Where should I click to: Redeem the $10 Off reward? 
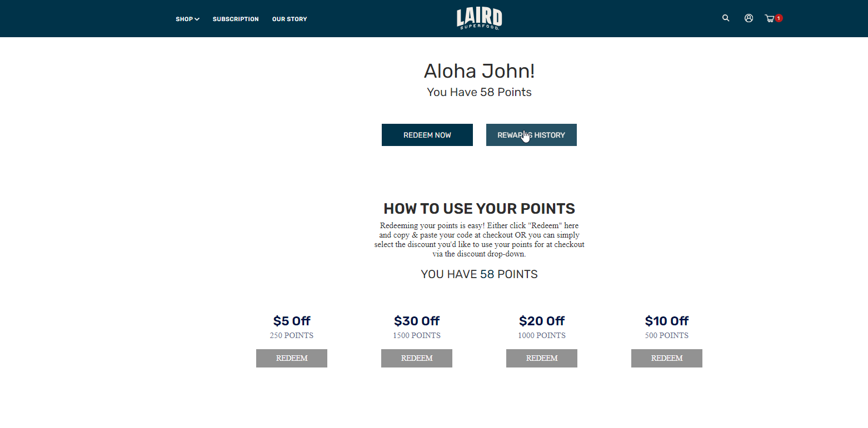667,358
